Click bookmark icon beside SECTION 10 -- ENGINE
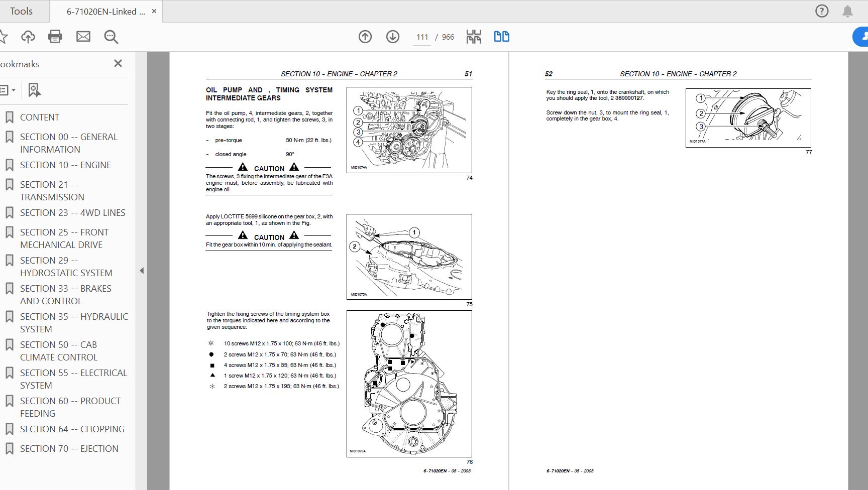The height and width of the screenshot is (490, 868). click(9, 165)
